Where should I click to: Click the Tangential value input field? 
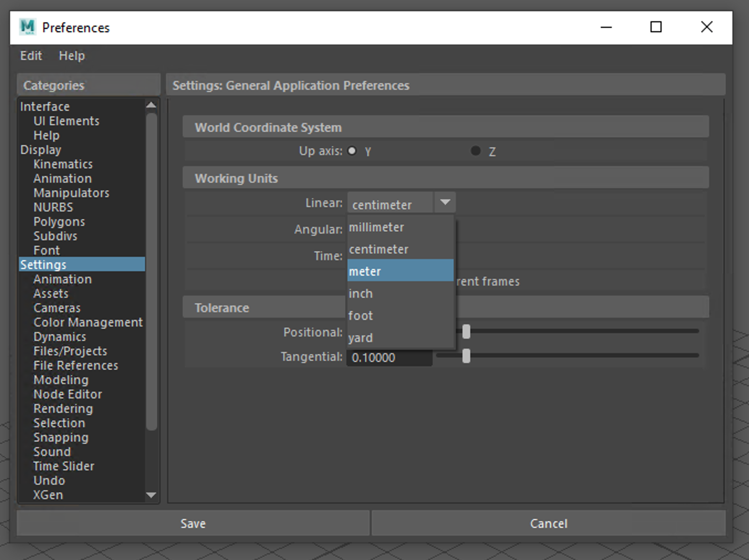coord(389,358)
